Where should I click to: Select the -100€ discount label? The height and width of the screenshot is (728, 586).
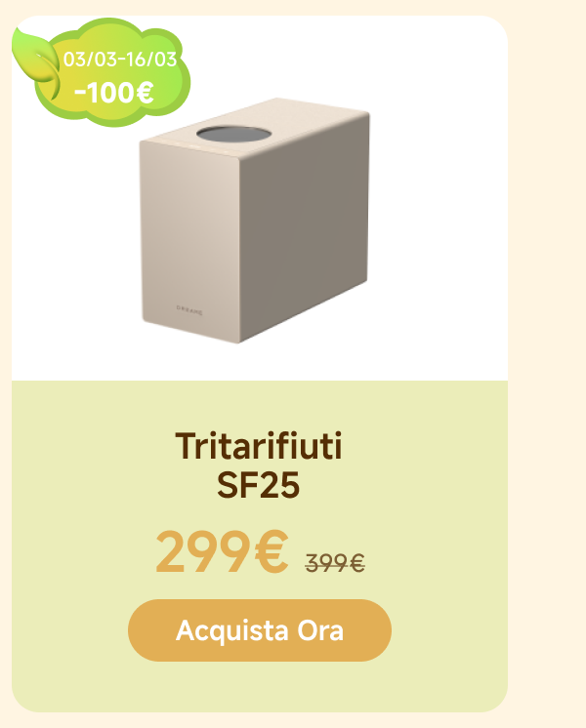click(113, 94)
